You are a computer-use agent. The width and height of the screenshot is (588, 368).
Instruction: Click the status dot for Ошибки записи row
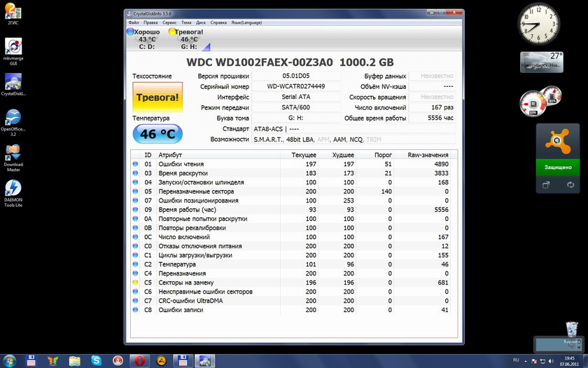coord(135,310)
